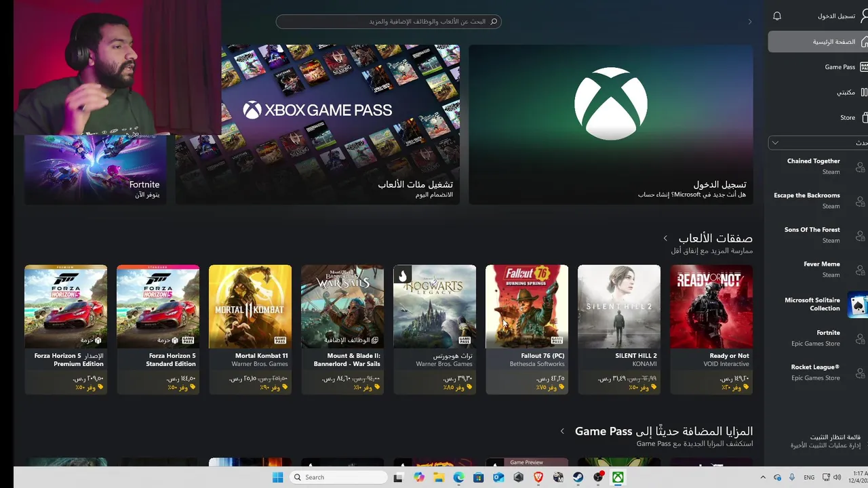This screenshot has height=488, width=868.
Task: Select the الصفحة الرئيسية home tab
Action: [818, 41]
